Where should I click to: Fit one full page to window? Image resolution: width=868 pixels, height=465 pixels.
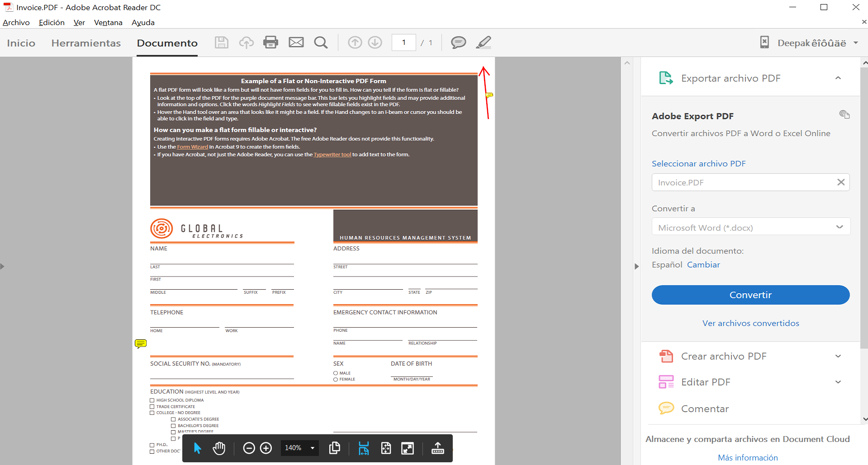pos(386,448)
